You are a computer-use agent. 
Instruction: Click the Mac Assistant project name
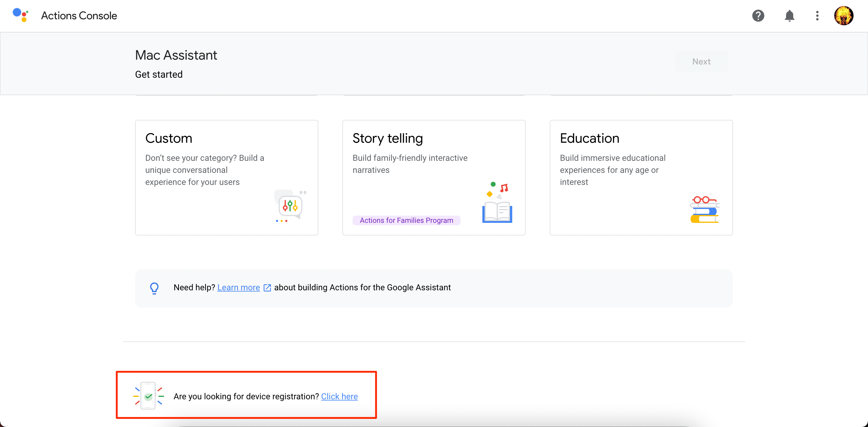click(176, 55)
